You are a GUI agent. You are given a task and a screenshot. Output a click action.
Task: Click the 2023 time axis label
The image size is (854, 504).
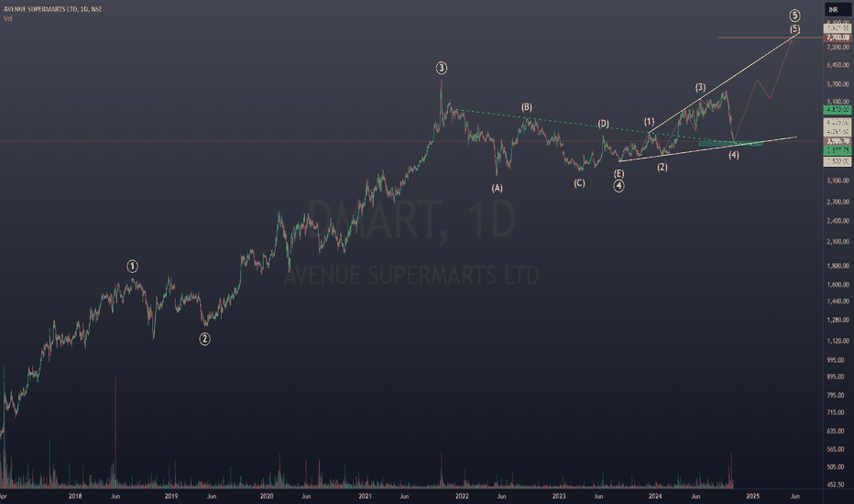click(559, 497)
